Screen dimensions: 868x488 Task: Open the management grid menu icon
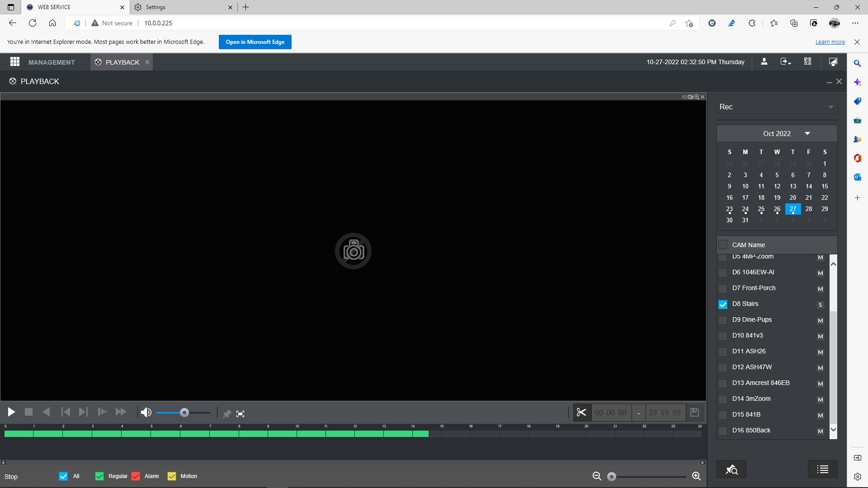pos(15,61)
